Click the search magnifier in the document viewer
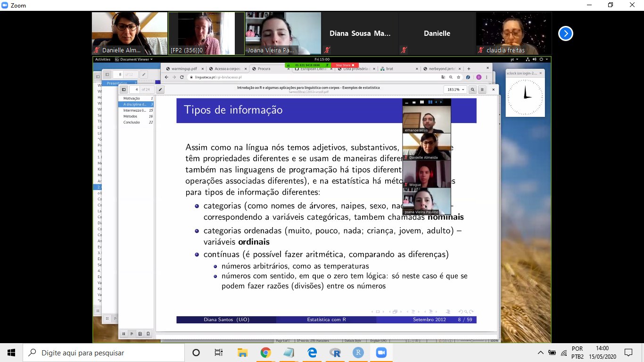This screenshot has height=362, width=644. point(472,90)
